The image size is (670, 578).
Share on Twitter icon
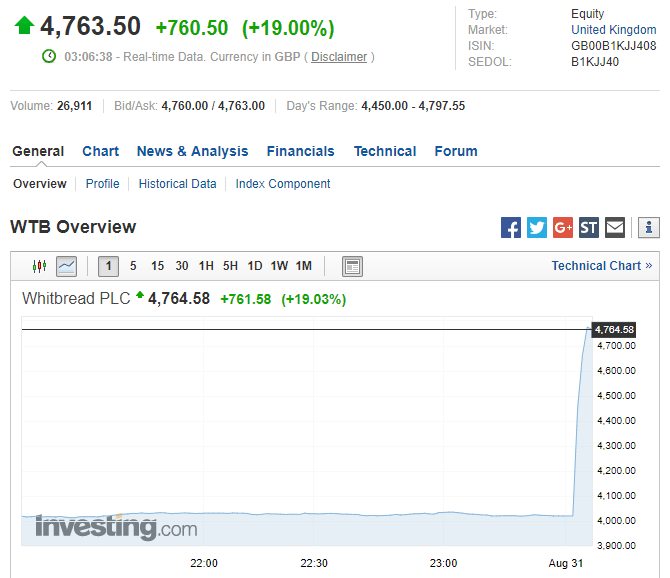pyautogui.click(x=537, y=228)
